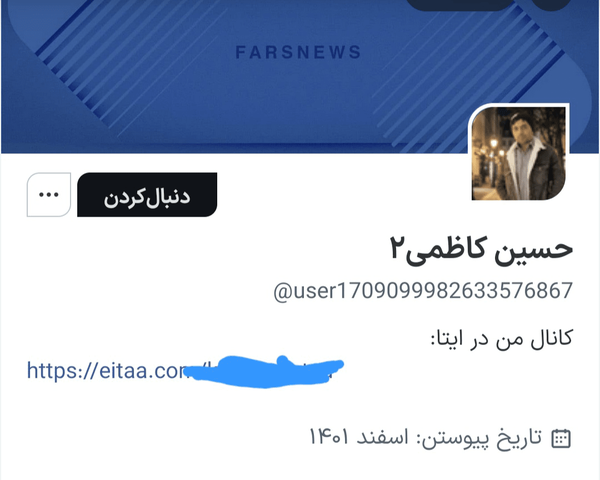Click the calendar icon beside join date
The height and width of the screenshot is (480, 600).
tap(561, 438)
